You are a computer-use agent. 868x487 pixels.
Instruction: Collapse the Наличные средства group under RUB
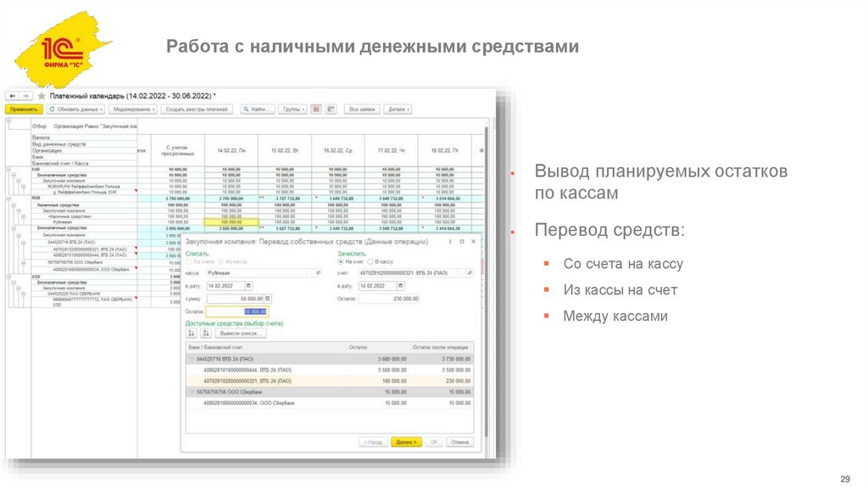point(14,205)
